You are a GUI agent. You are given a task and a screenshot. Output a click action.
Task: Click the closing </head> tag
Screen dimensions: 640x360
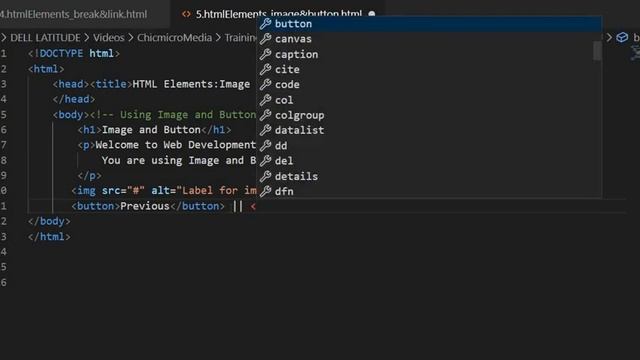pos(74,99)
